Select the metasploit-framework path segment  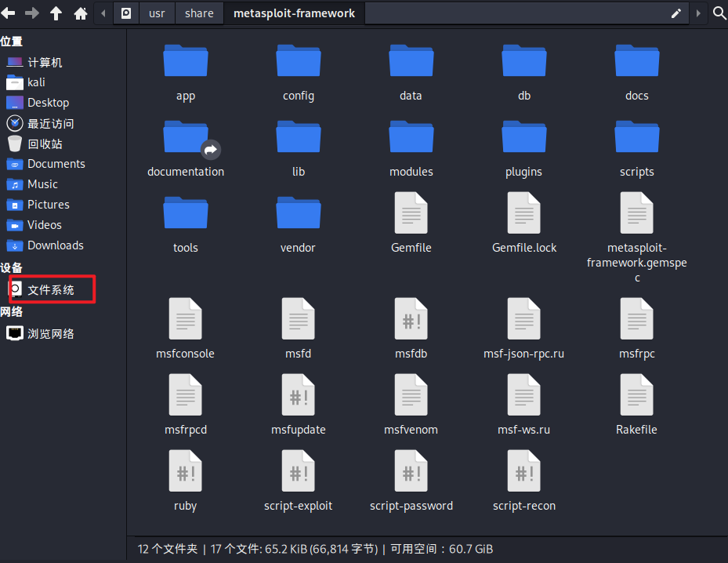[x=295, y=13]
